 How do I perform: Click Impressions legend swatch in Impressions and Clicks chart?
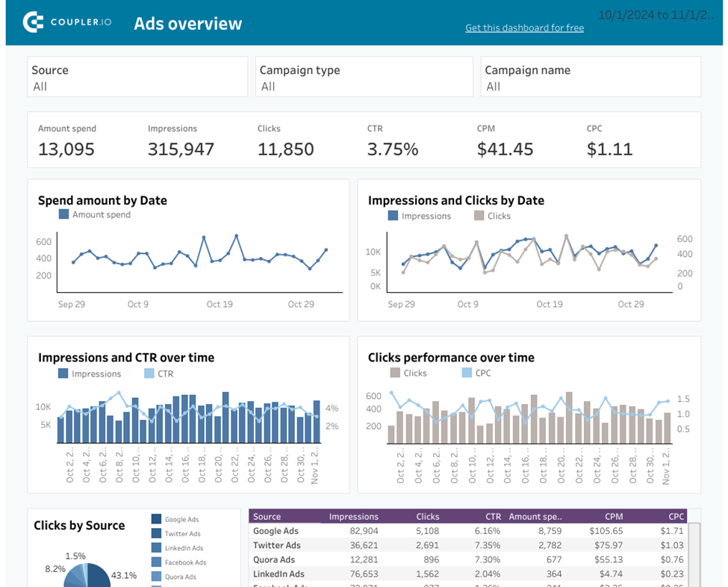tap(393, 216)
